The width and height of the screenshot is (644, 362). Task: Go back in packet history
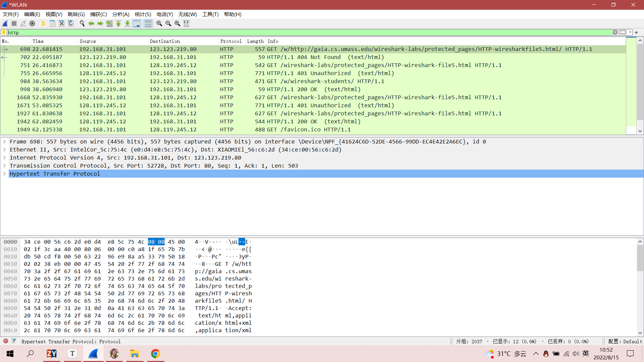(x=91, y=23)
